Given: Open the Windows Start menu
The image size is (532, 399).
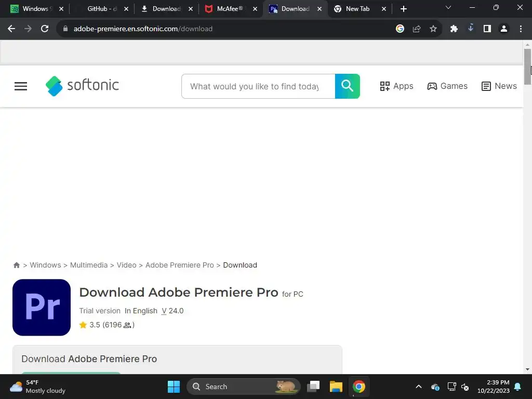Looking at the screenshot, I should (174, 387).
